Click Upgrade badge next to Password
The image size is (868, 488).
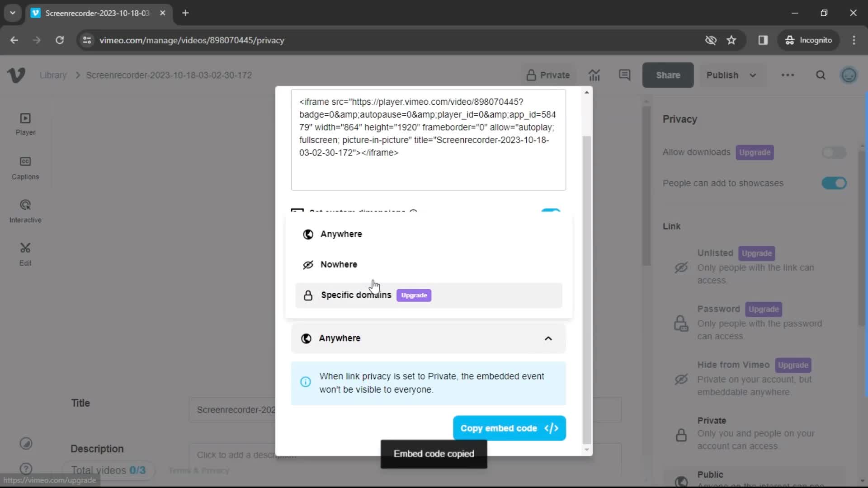click(764, 309)
